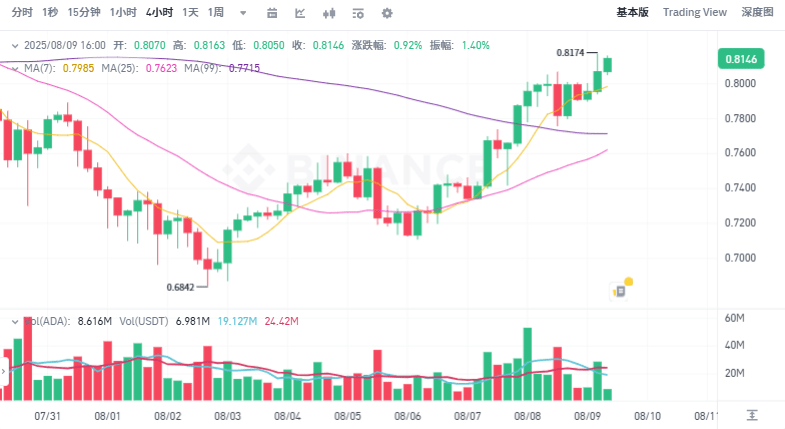Open chart settings gear icon
785x429 pixels.
click(x=387, y=13)
